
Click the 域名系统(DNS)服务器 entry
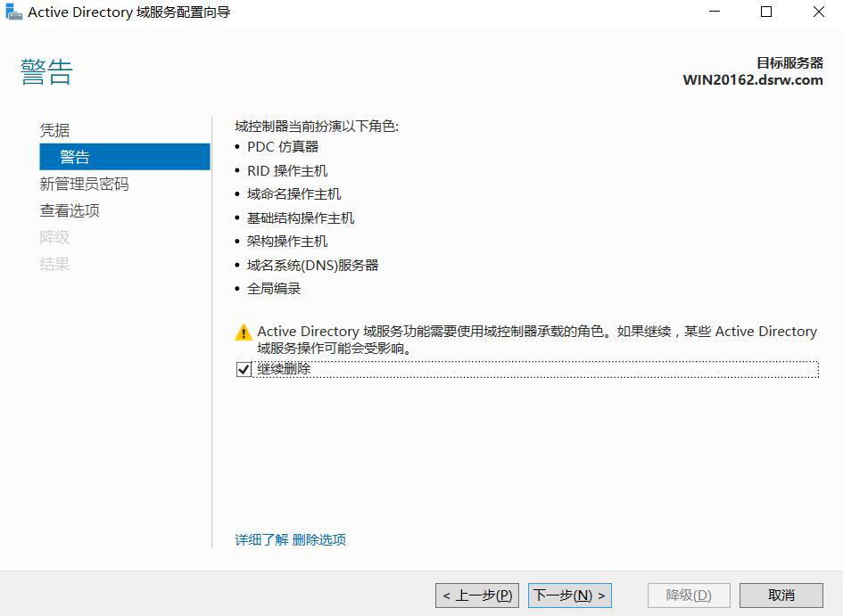312,266
